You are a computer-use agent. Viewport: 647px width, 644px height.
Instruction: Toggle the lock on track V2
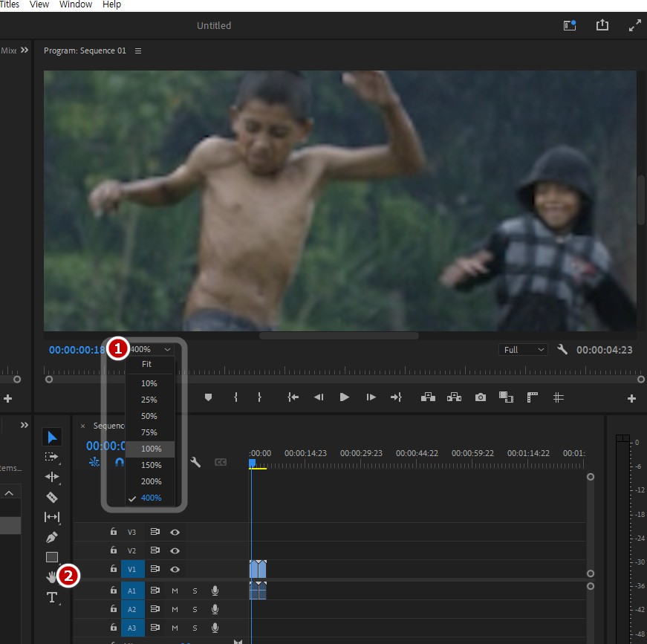[x=114, y=550]
